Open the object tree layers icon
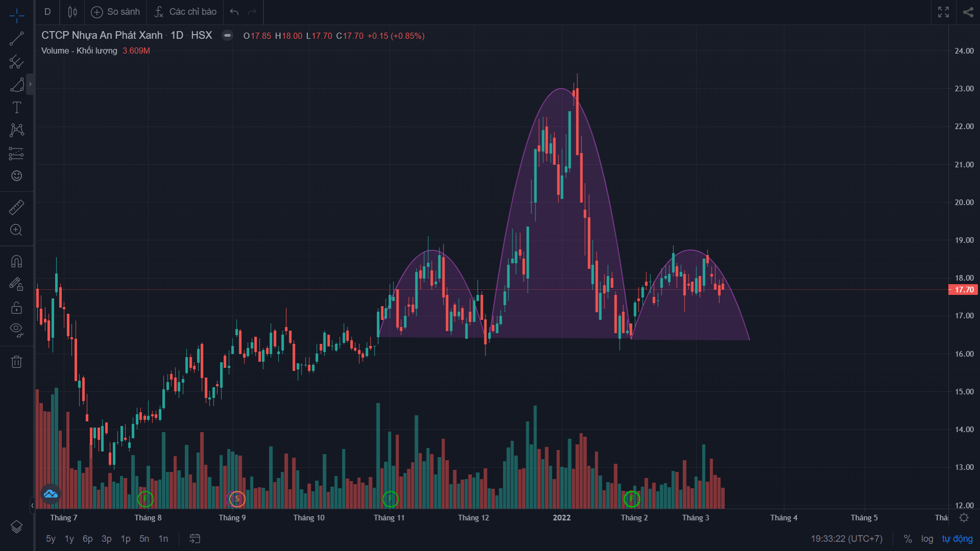The width and height of the screenshot is (980, 551). point(16,527)
